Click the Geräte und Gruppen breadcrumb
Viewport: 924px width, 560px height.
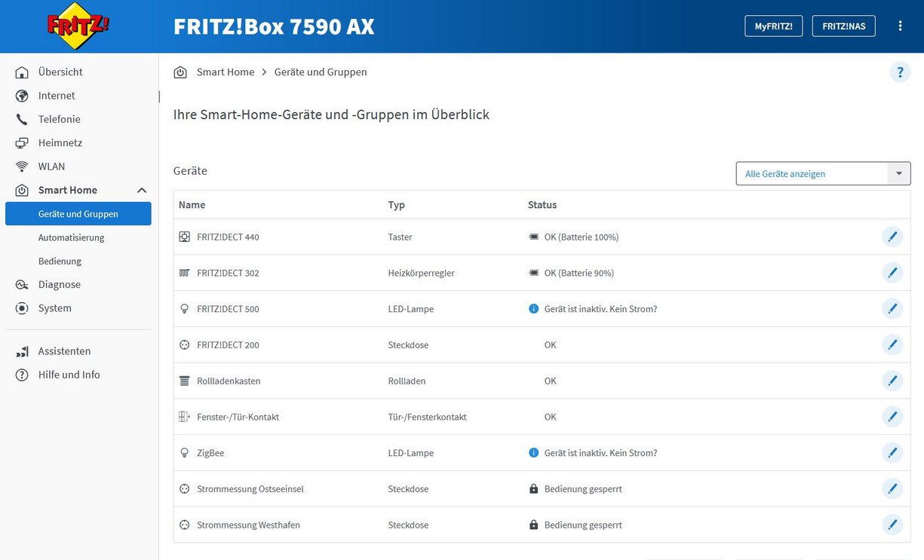click(321, 72)
